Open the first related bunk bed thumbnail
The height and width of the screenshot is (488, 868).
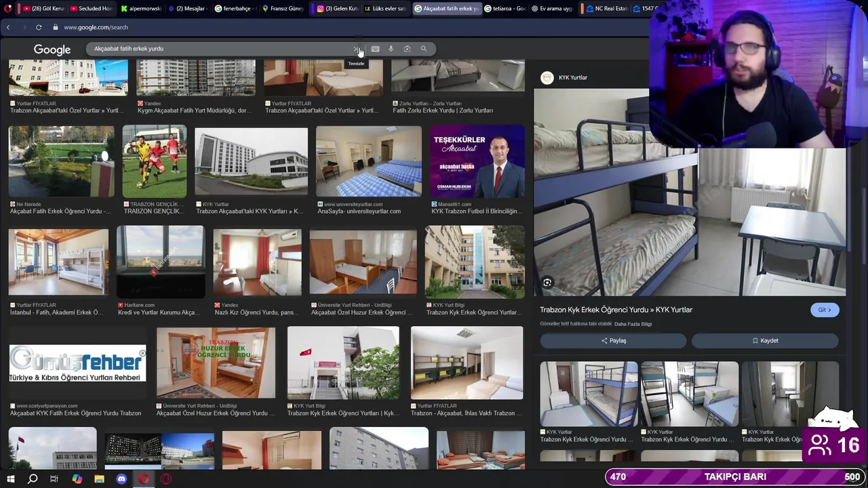pos(589,394)
